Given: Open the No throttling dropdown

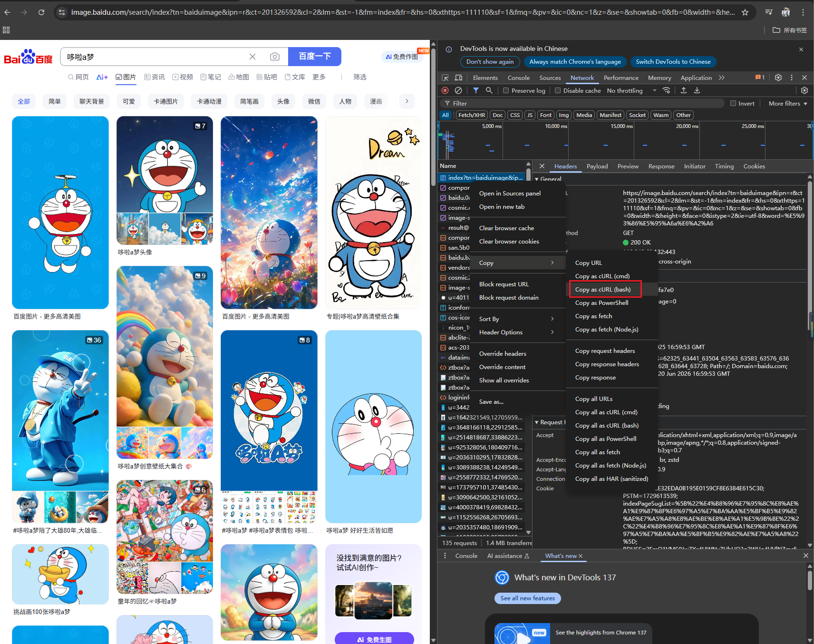Looking at the screenshot, I should pyautogui.click(x=631, y=90).
